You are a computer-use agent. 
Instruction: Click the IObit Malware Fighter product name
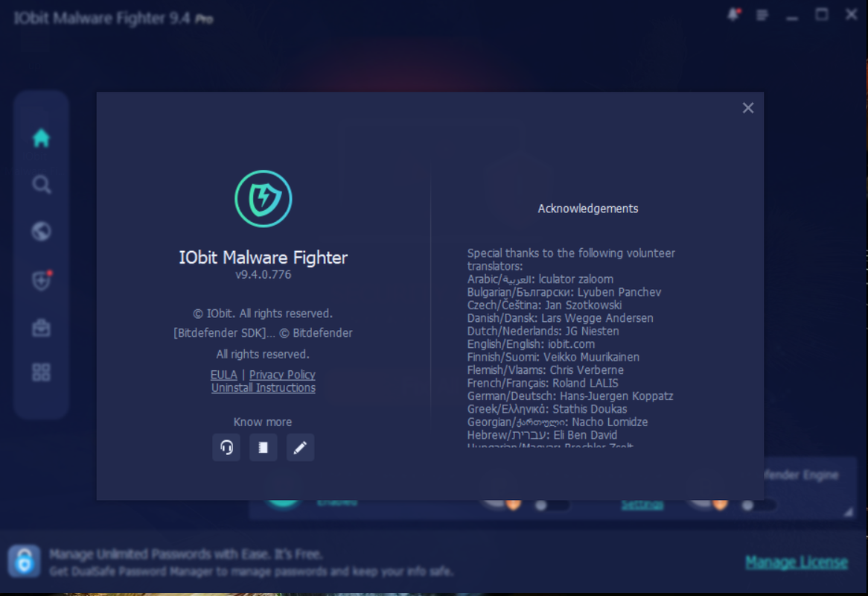pyautogui.click(x=264, y=258)
